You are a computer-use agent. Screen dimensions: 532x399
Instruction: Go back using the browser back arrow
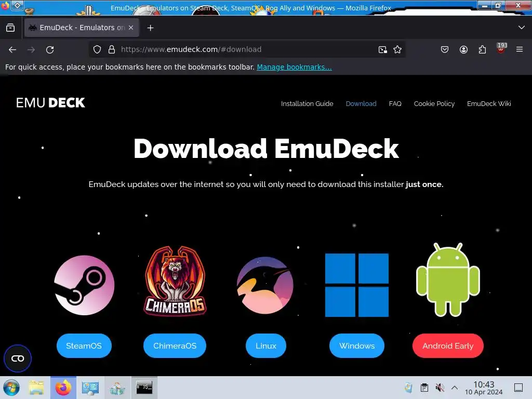(x=12, y=49)
